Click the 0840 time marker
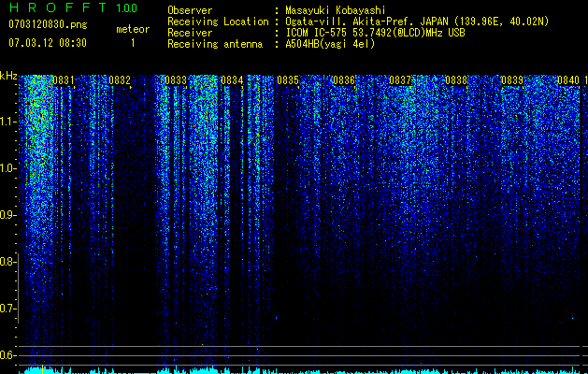 click(x=568, y=80)
